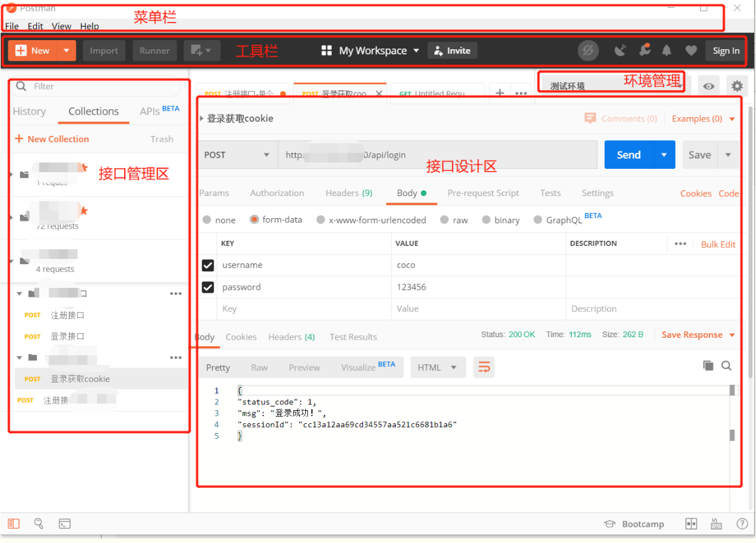Open the POST method dropdown
The width and height of the screenshot is (756, 543).
click(237, 155)
